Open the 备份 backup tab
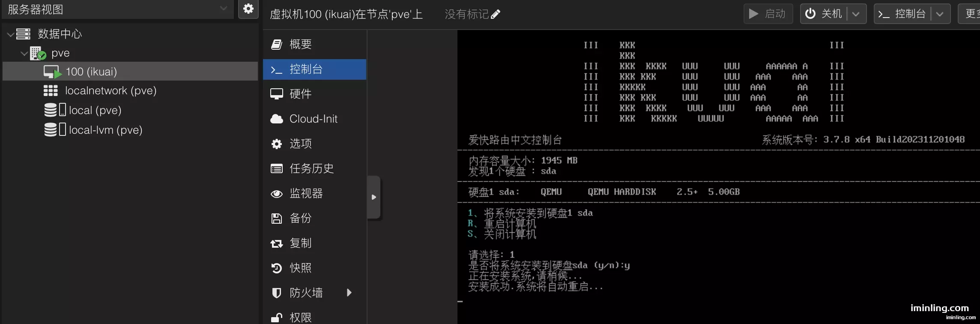 point(314,218)
